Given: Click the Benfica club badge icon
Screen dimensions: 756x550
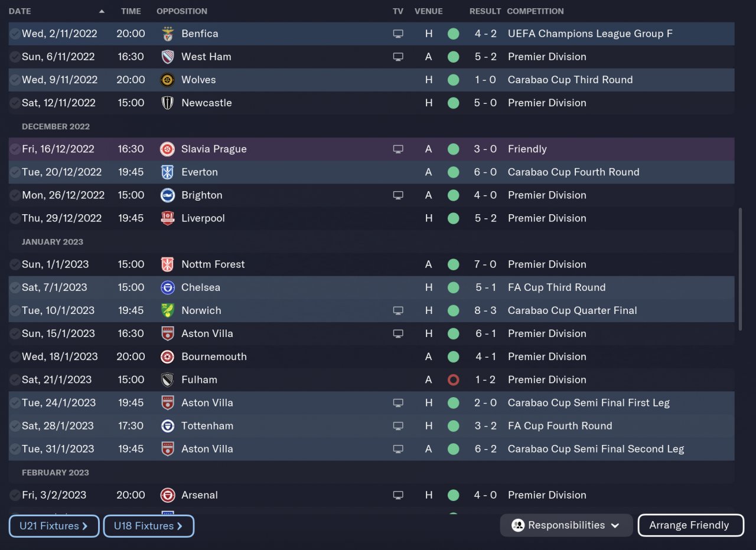Looking at the screenshot, I should (x=168, y=34).
